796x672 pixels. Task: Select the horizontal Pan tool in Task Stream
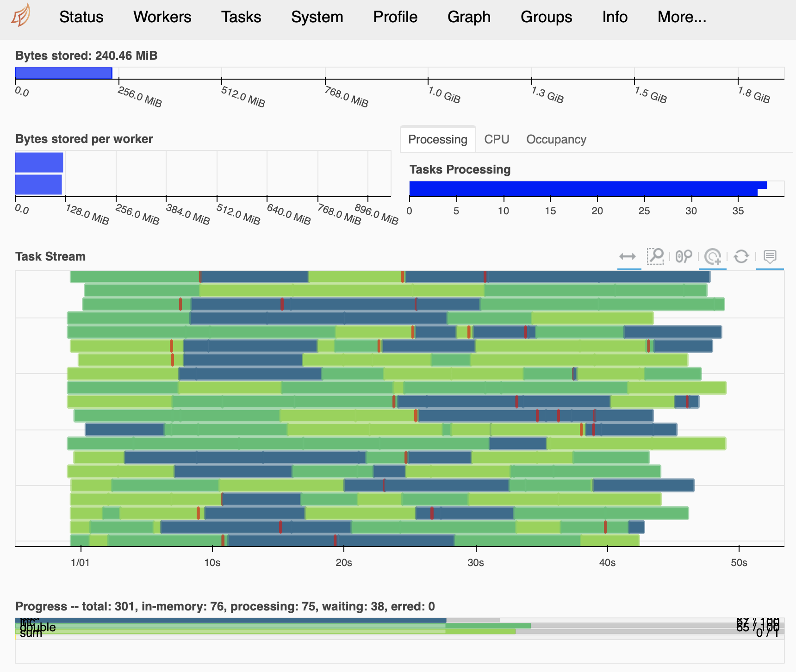point(628,256)
